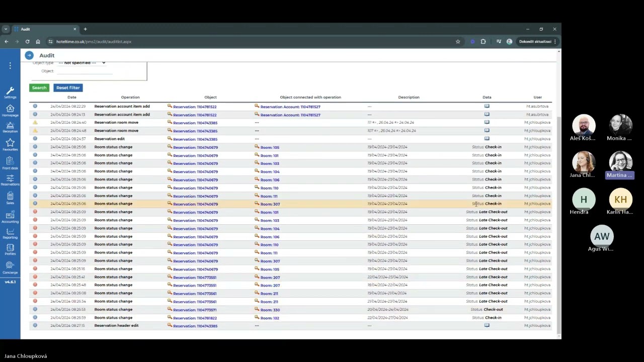Open the Concierge module icon
Screen dimensions: 644x362
[10, 267]
